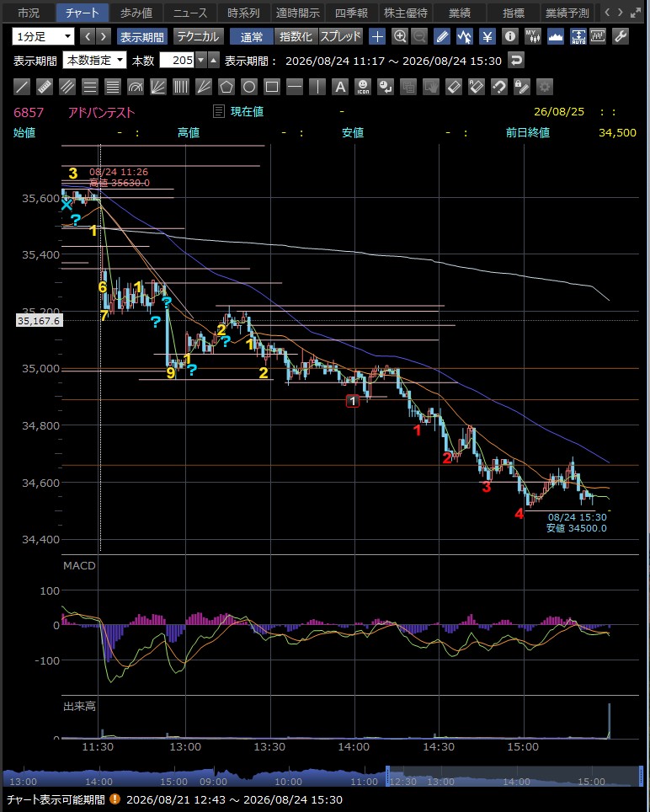Select the Fibonacci arc tool

tap(136, 87)
